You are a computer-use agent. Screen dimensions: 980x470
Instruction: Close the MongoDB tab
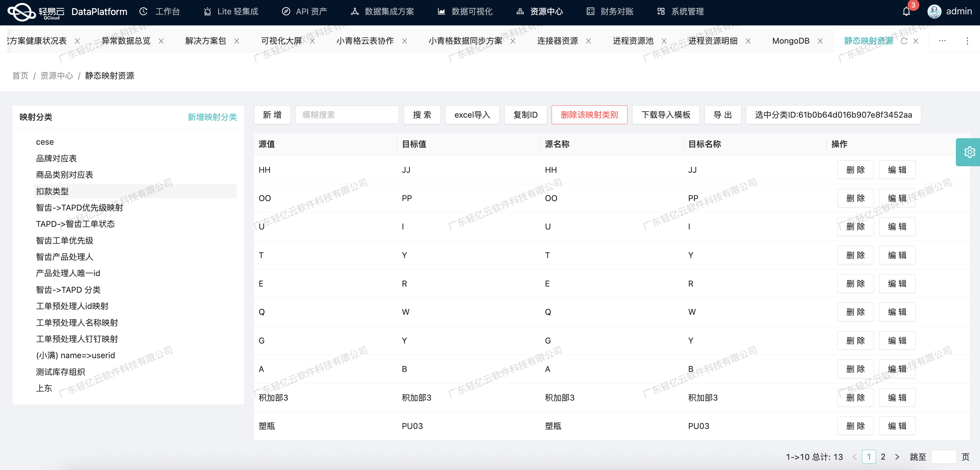[820, 41]
